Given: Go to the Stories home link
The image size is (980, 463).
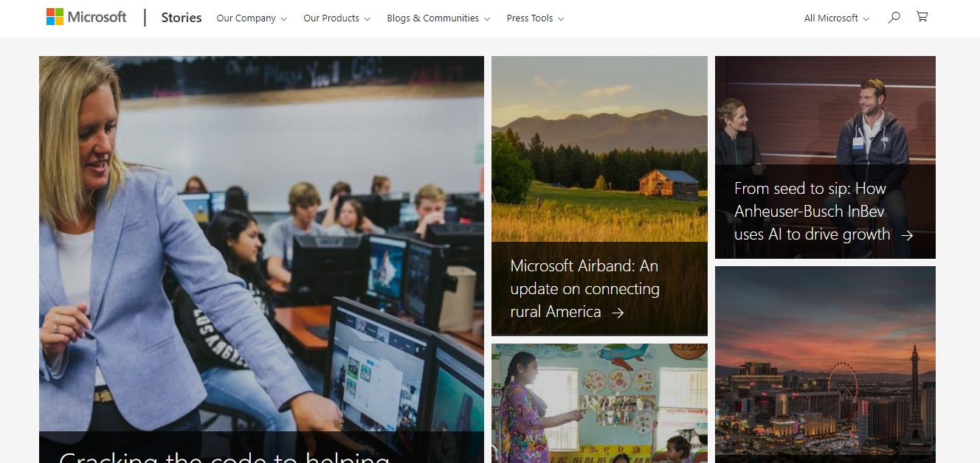Looking at the screenshot, I should click(x=182, y=18).
